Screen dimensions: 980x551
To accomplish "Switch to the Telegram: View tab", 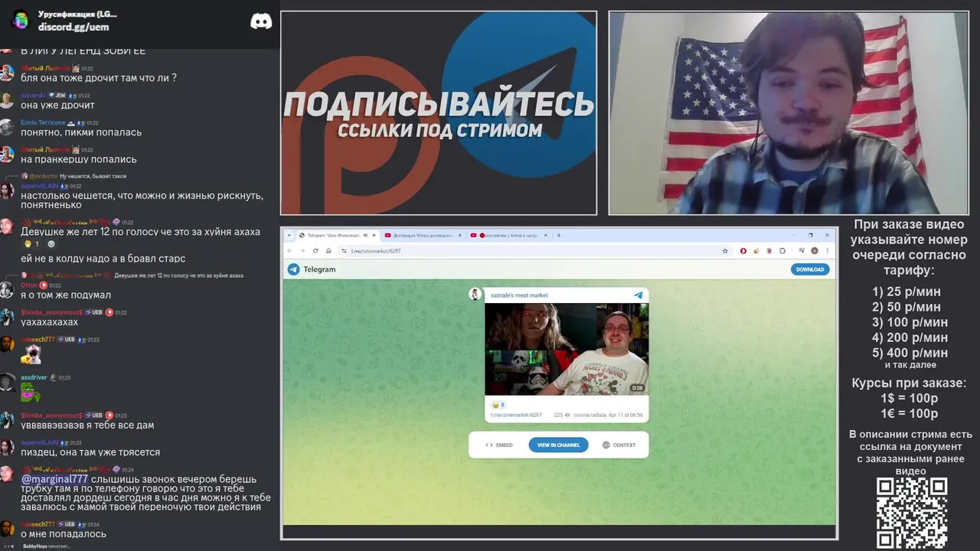I will 337,235.
